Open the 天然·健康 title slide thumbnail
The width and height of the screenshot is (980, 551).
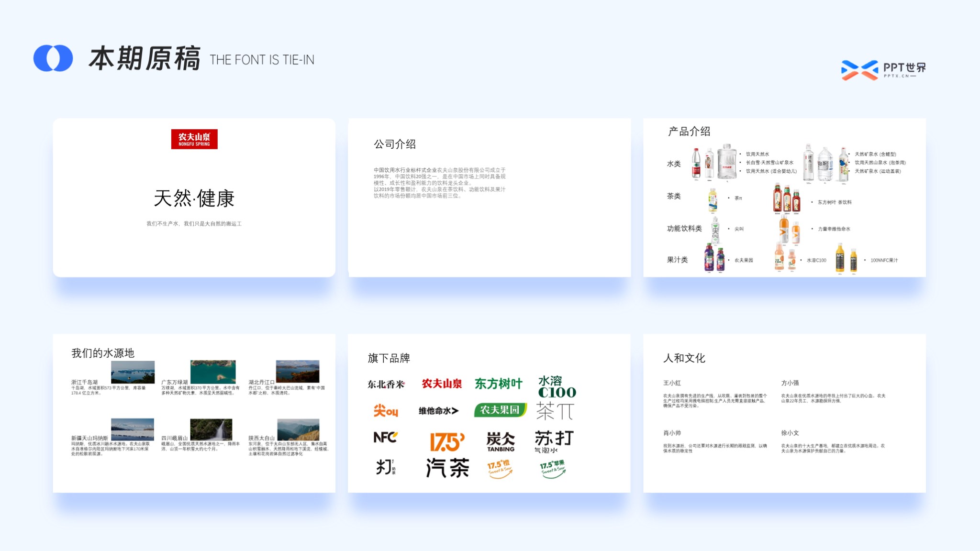(x=194, y=198)
